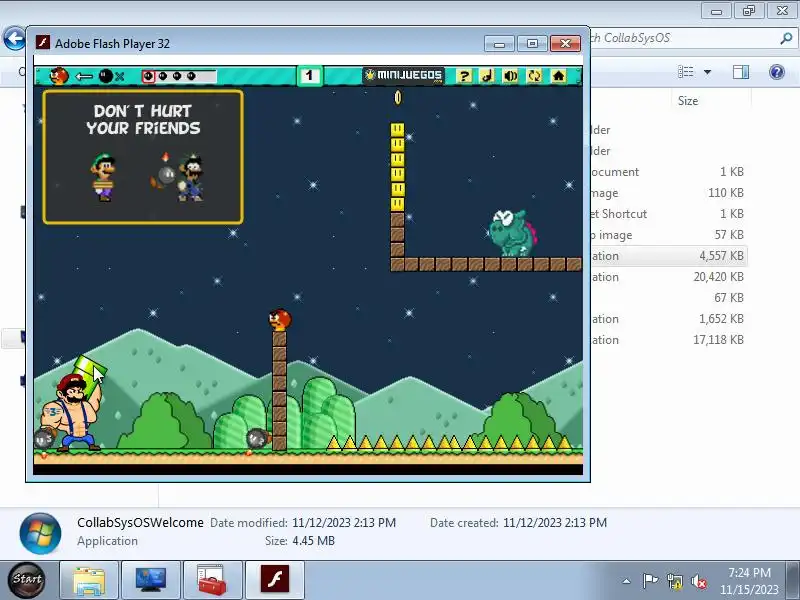
Task: Select the Shortcut row sized 1 KB
Action: [x=668, y=214]
